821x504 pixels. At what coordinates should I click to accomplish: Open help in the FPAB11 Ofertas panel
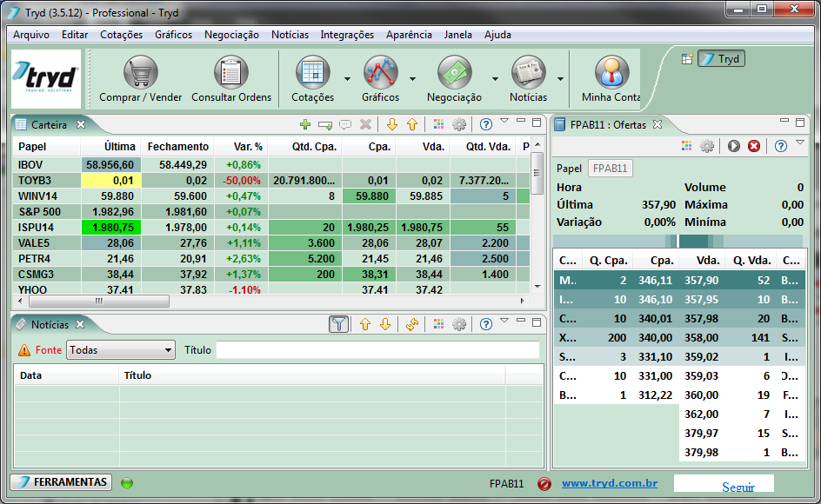tap(781, 146)
